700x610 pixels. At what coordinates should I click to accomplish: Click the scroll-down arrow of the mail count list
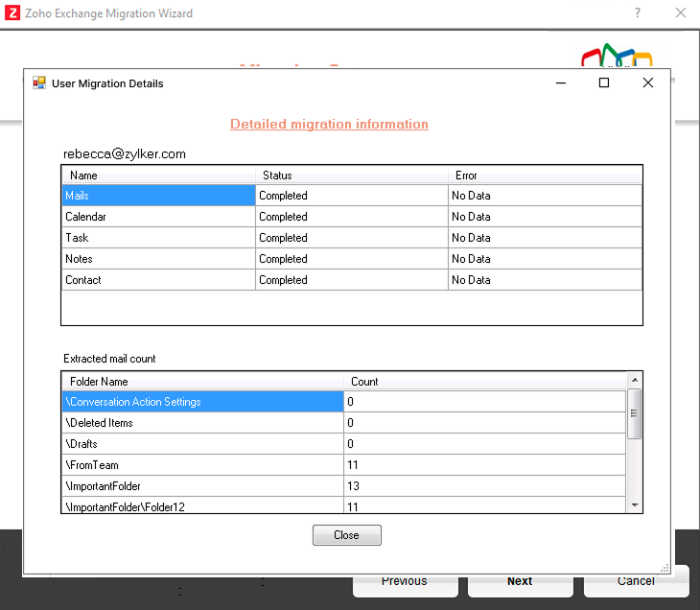click(x=635, y=505)
